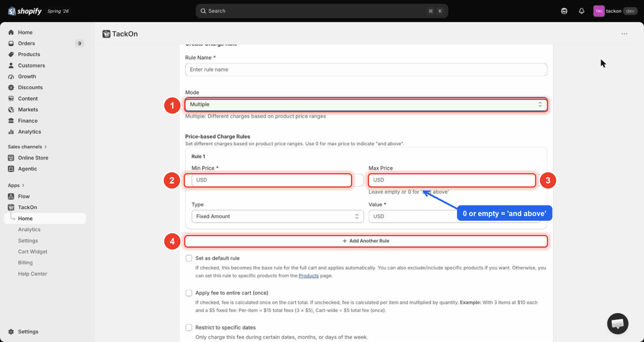Check Set as default rule
Screen dimensions: 644x342
pos(189,258)
